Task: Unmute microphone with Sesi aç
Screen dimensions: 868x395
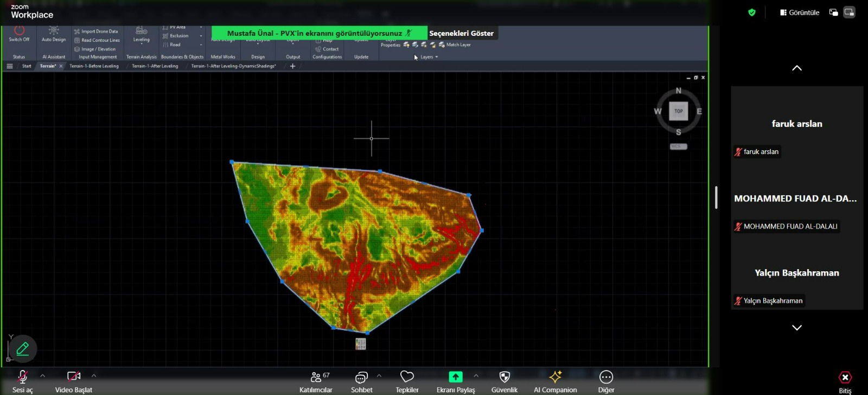Action: [22, 377]
